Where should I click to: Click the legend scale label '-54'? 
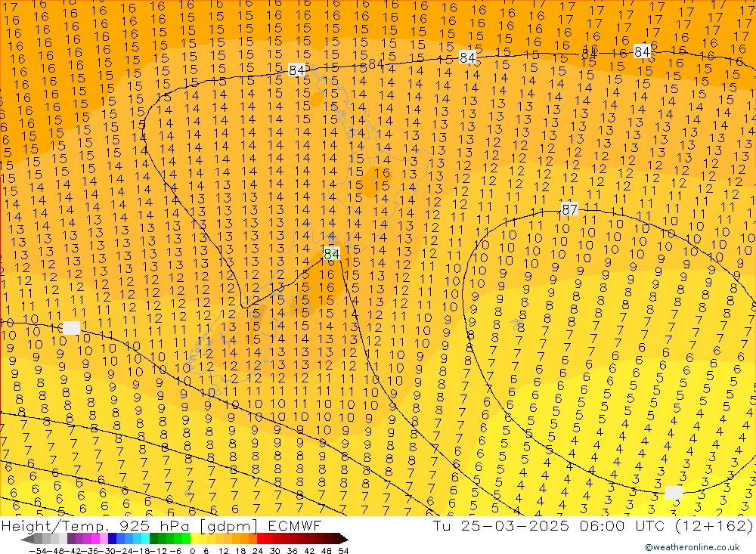click(39, 551)
